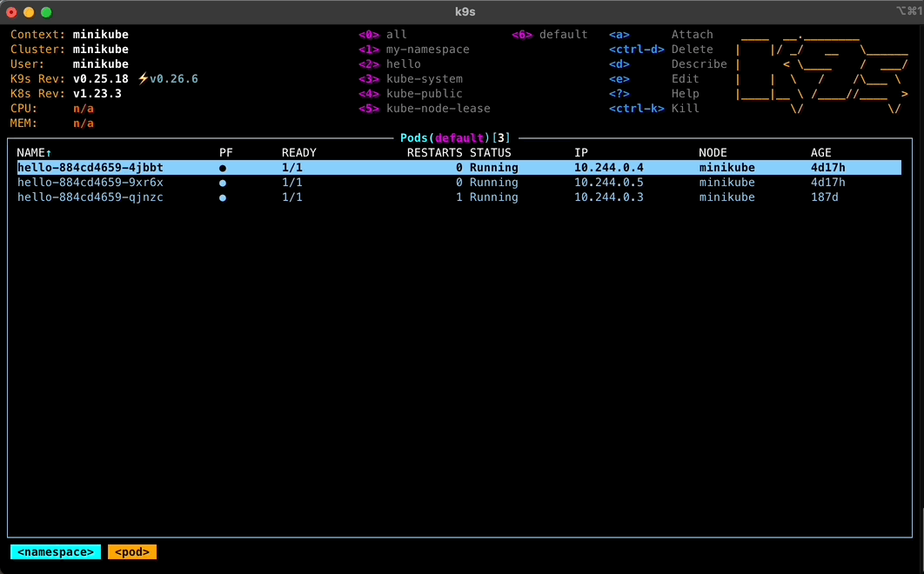Click the restart count 0 for pod 9xr6x

[459, 183]
